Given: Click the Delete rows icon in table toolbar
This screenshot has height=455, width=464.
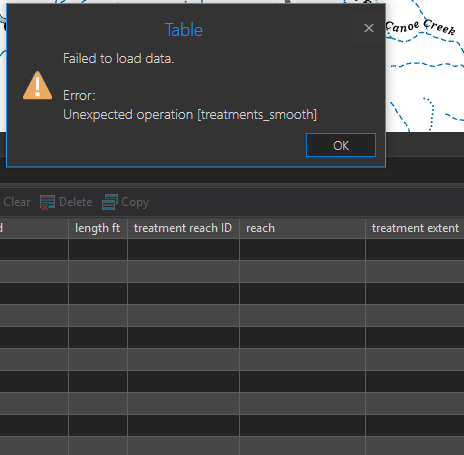Looking at the screenshot, I should point(47,202).
